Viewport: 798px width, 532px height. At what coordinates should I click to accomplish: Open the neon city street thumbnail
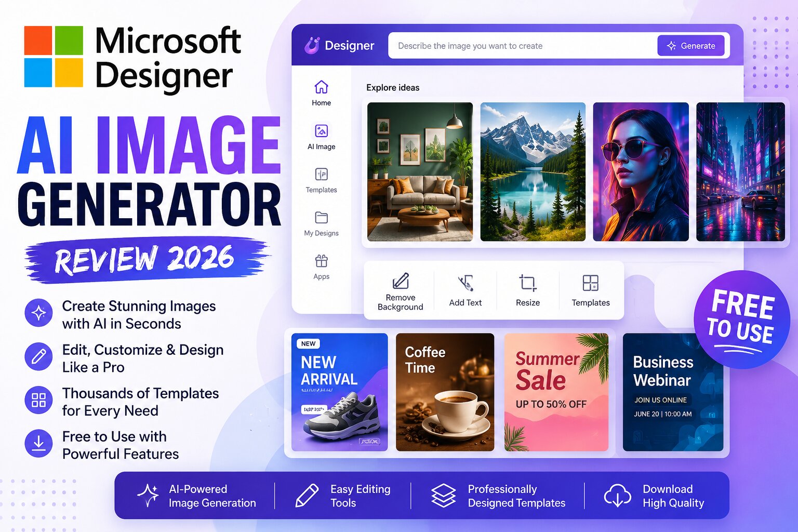pos(740,172)
